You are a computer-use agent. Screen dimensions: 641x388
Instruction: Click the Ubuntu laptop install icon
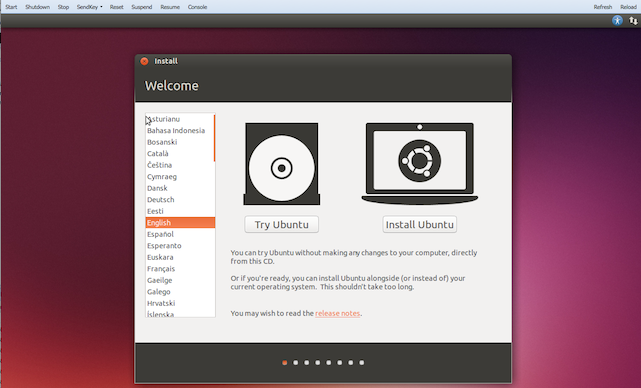(420, 164)
